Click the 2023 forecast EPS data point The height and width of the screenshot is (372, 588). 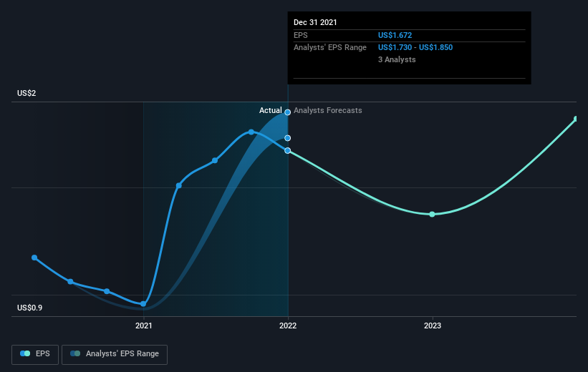432,215
